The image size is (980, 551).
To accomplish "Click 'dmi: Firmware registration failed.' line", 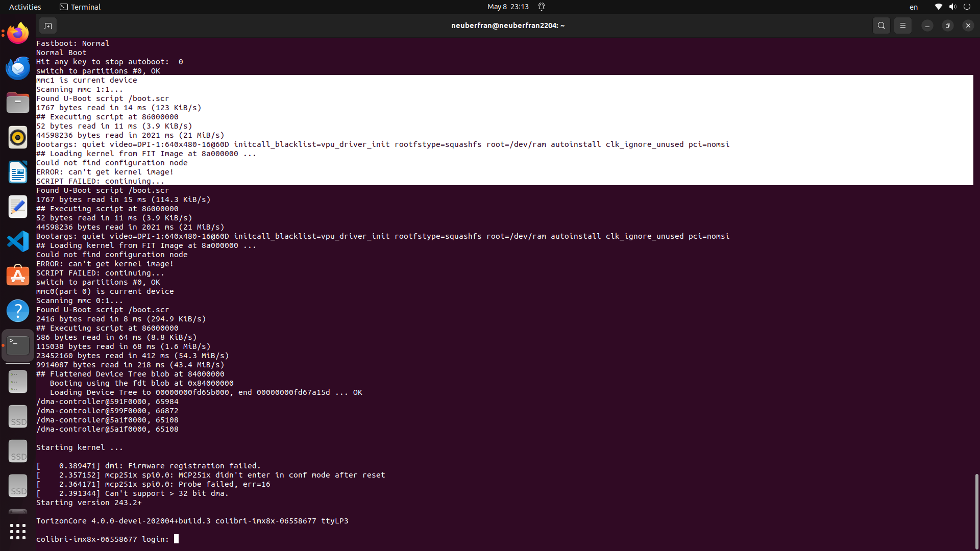I will click(149, 466).
